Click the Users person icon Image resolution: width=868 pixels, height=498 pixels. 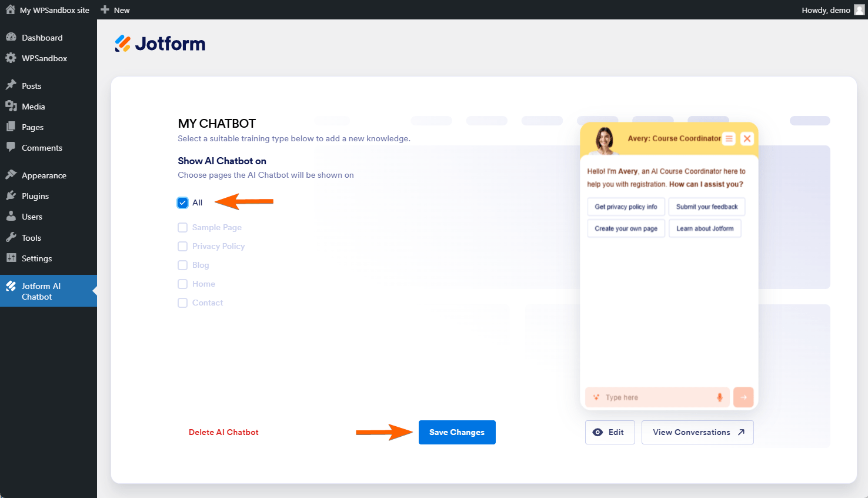tap(11, 216)
